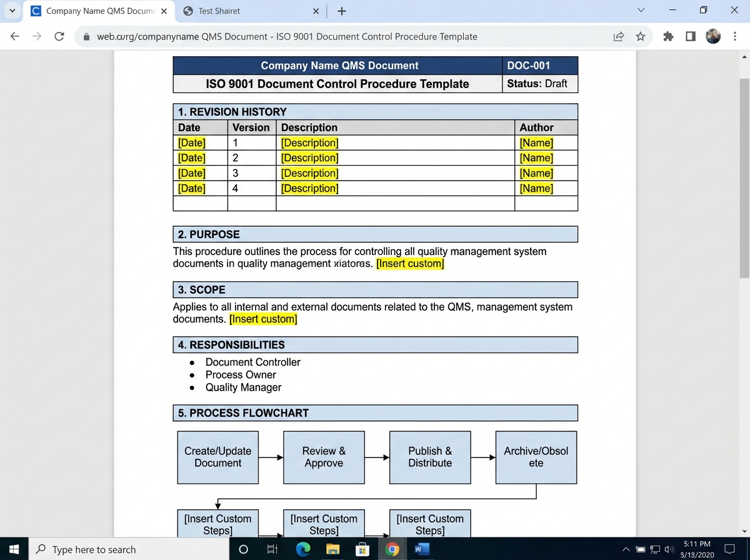This screenshot has width=750, height=560.
Task: Click the Publish & Distribute flowchart box
Action: pos(430,457)
